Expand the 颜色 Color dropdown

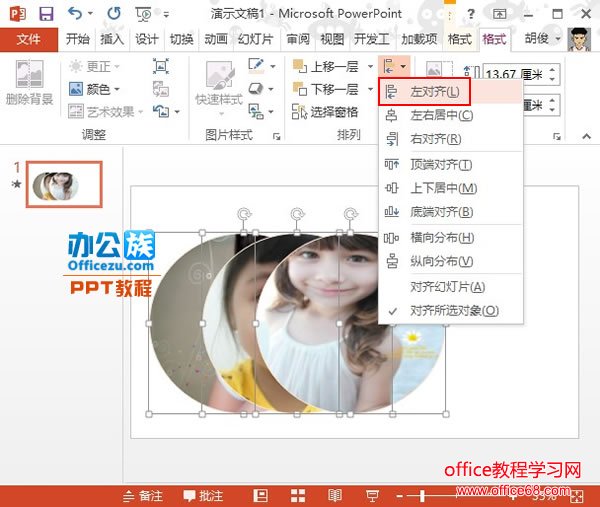(x=116, y=89)
